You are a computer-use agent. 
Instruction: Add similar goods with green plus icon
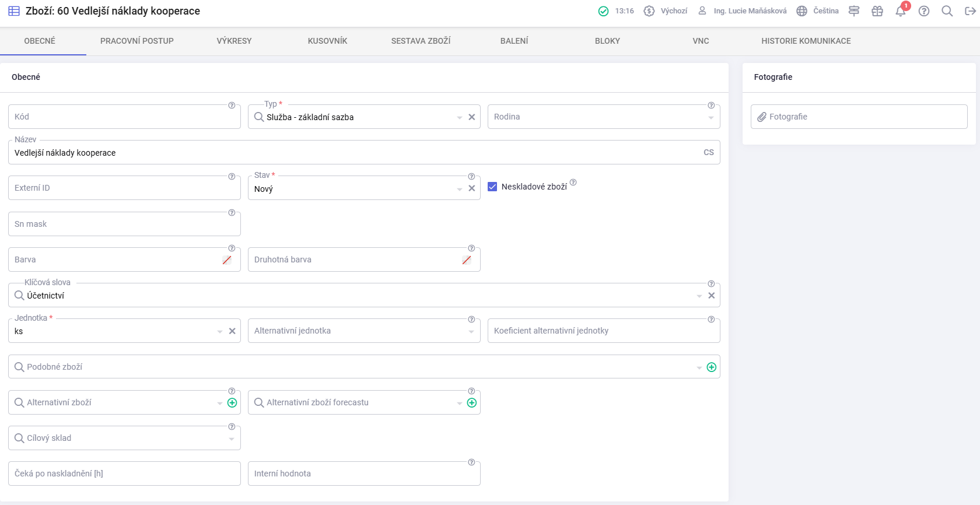pyautogui.click(x=711, y=367)
